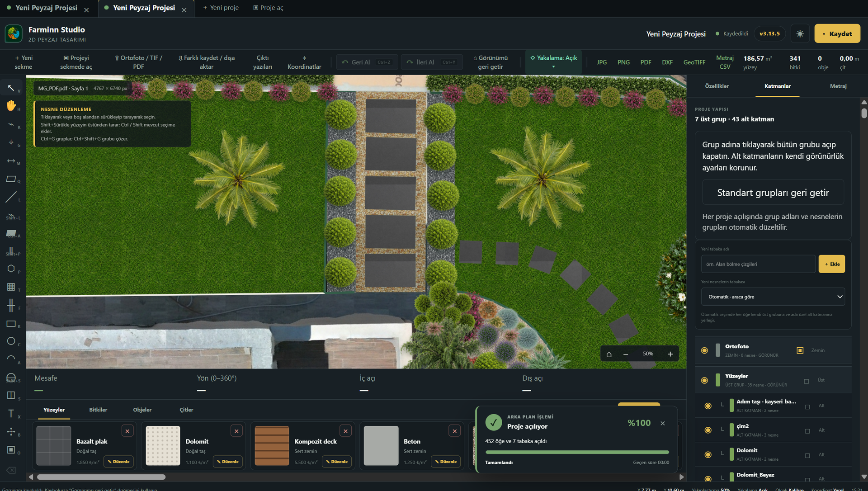Select the measure distance tool
Screen dimensions: 868x491
11,161
